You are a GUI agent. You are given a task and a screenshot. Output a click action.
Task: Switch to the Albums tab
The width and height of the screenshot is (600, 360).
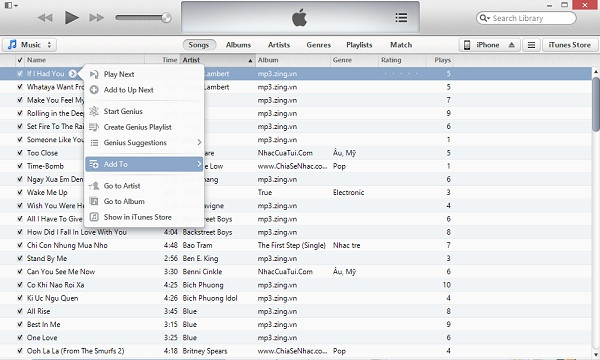click(238, 45)
